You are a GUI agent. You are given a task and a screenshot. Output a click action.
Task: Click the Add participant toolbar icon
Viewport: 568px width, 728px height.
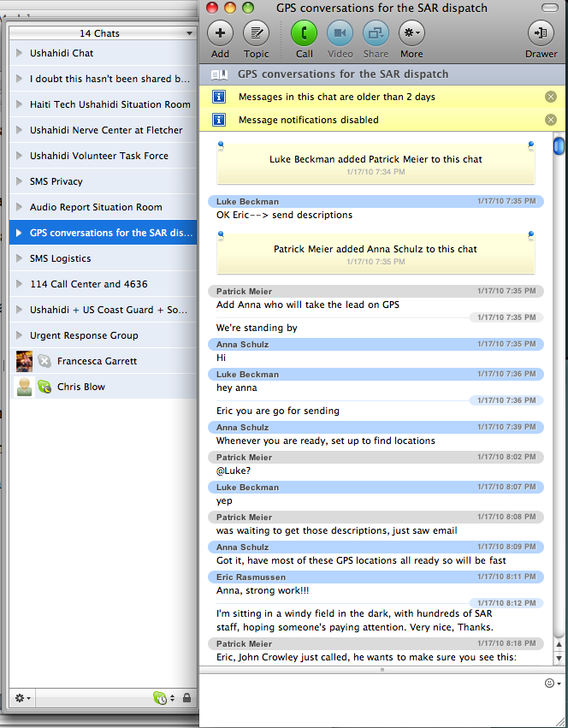pos(220,33)
